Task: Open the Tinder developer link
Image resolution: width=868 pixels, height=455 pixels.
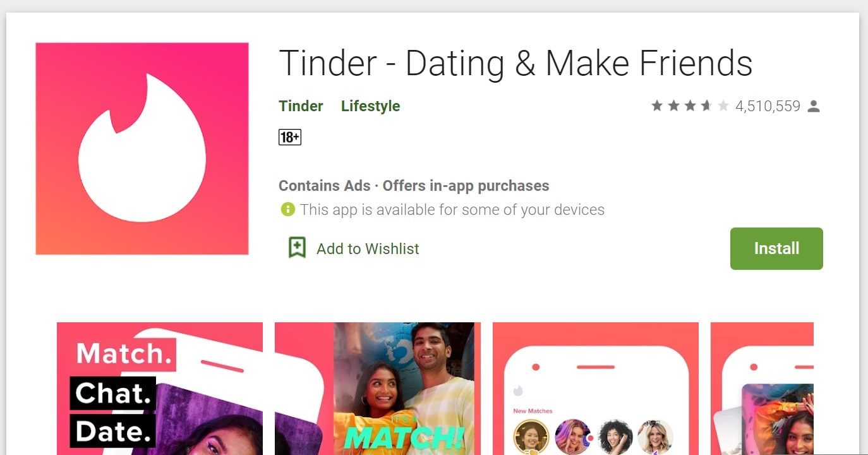Action: pyautogui.click(x=301, y=106)
